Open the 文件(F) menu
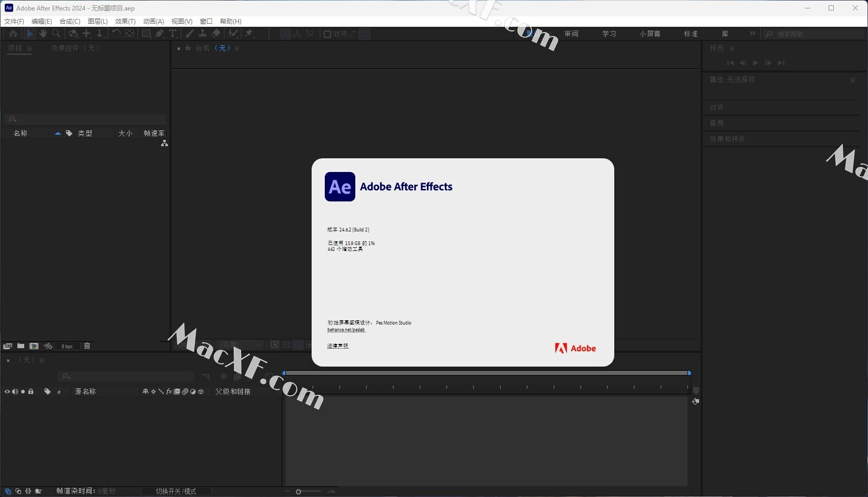This screenshot has width=868, height=497. coord(14,22)
